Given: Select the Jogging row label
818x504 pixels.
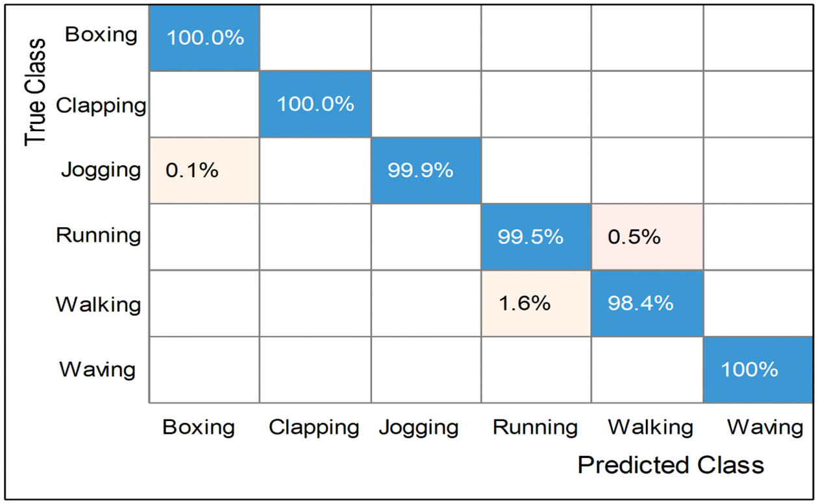Looking at the screenshot, I should 101,170.
